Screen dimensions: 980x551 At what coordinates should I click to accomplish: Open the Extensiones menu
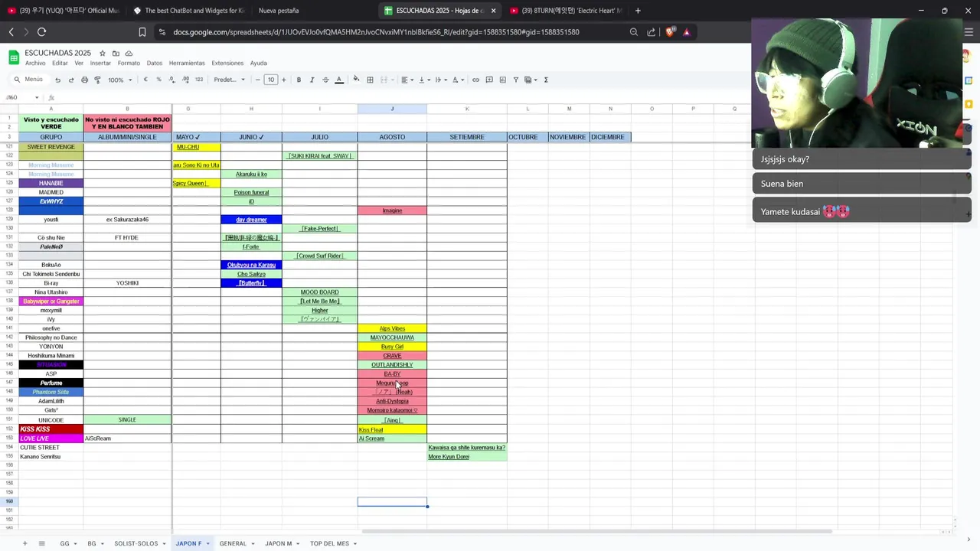(x=227, y=63)
